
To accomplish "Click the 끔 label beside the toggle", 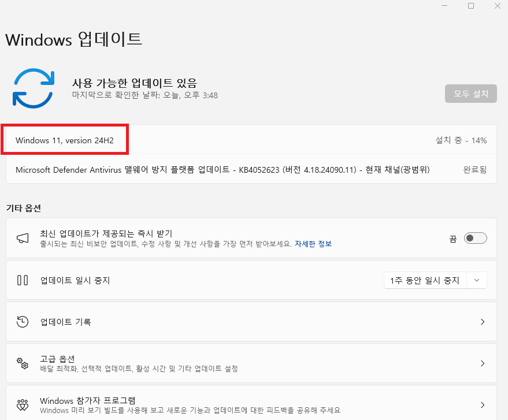I will 453,239.
